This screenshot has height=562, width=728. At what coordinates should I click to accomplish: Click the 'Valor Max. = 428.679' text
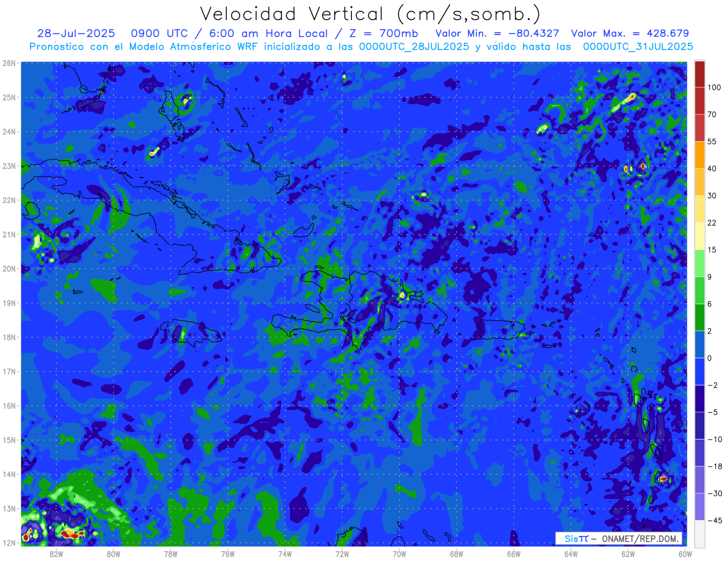point(630,33)
